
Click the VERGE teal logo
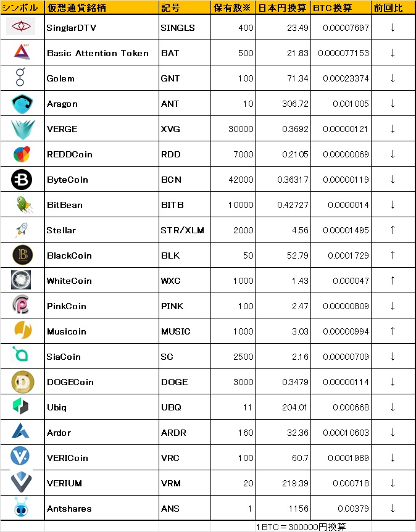pyautogui.click(x=23, y=129)
